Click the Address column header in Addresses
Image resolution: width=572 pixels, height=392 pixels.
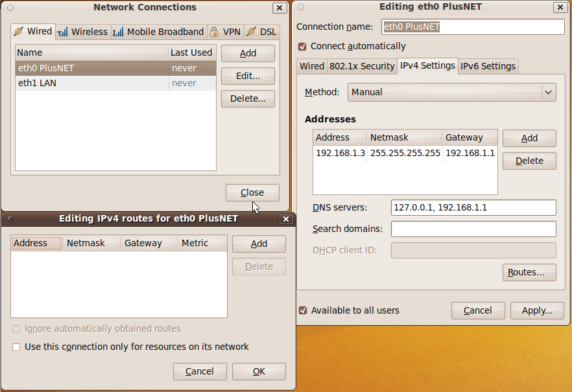coord(340,138)
